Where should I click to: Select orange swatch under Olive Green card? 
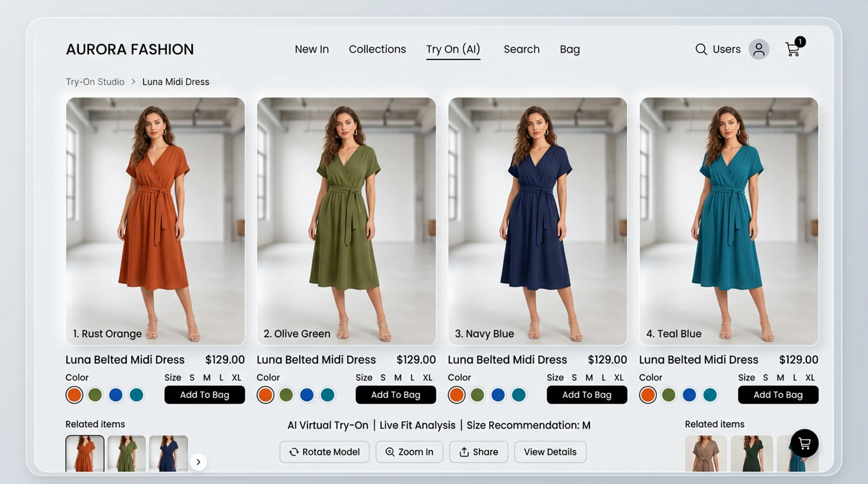coord(265,395)
